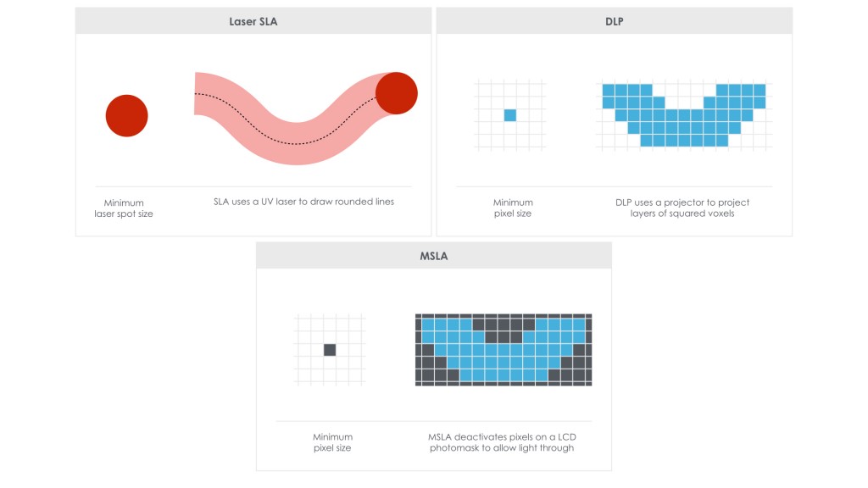Click the MSLA panel header
Image resolution: width=868 pixels, height=488 pixels.
click(433, 256)
